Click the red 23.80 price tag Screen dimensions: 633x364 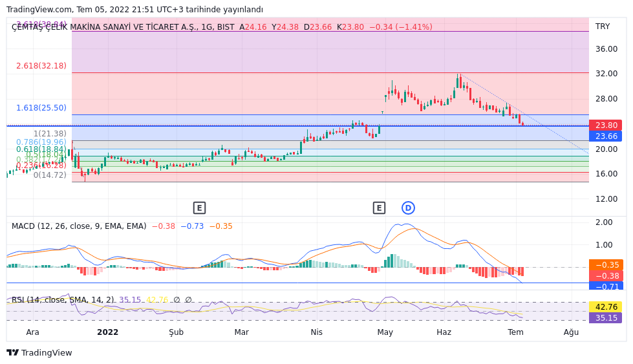(606, 125)
